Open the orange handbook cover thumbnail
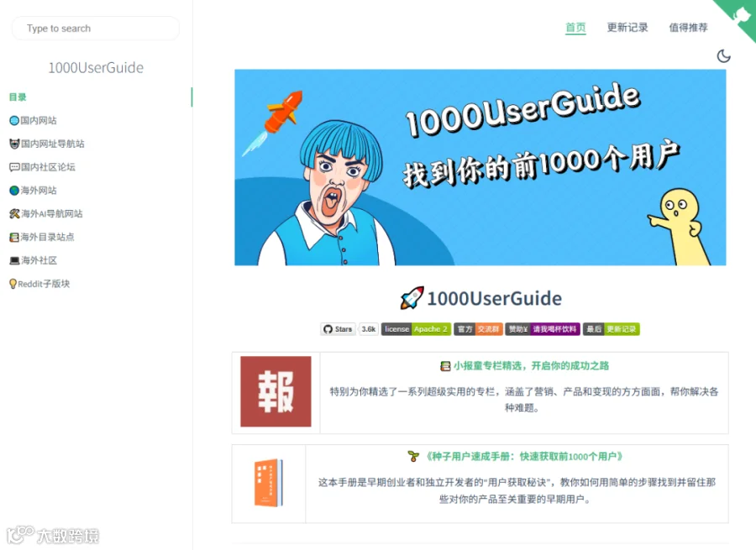756x550 pixels. (x=269, y=483)
